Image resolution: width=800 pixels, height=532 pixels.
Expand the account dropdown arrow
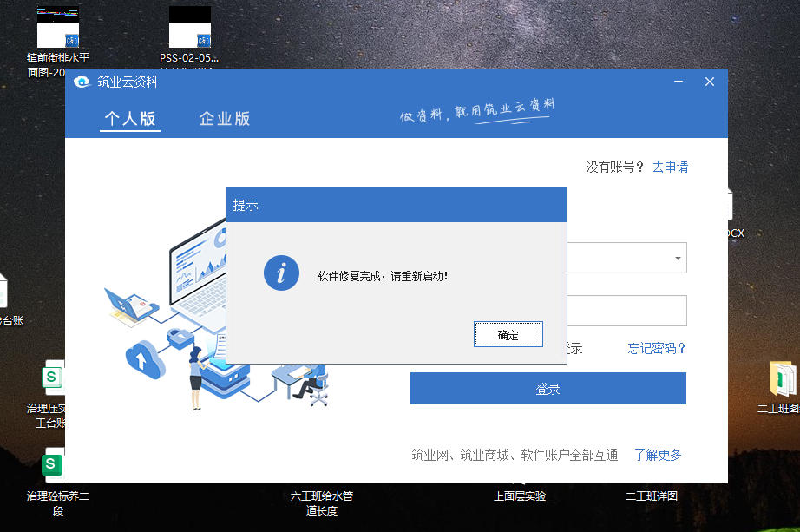point(678,259)
